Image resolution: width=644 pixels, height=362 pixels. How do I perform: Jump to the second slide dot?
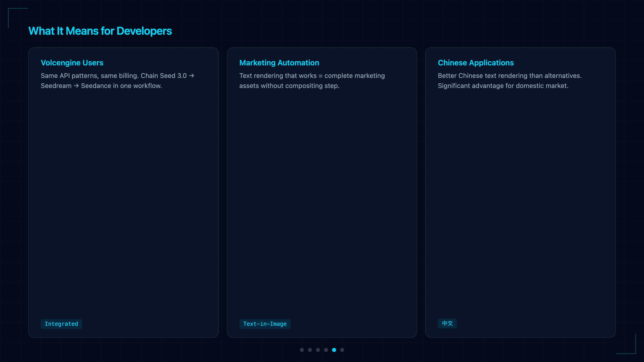pyautogui.click(x=310, y=350)
